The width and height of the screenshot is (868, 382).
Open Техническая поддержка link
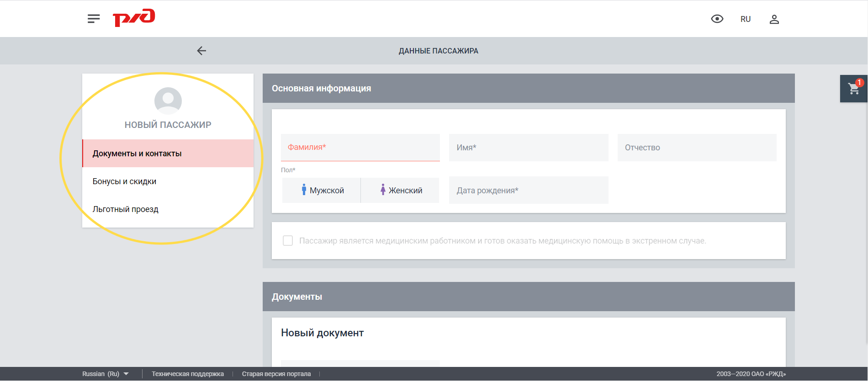pyautogui.click(x=188, y=374)
